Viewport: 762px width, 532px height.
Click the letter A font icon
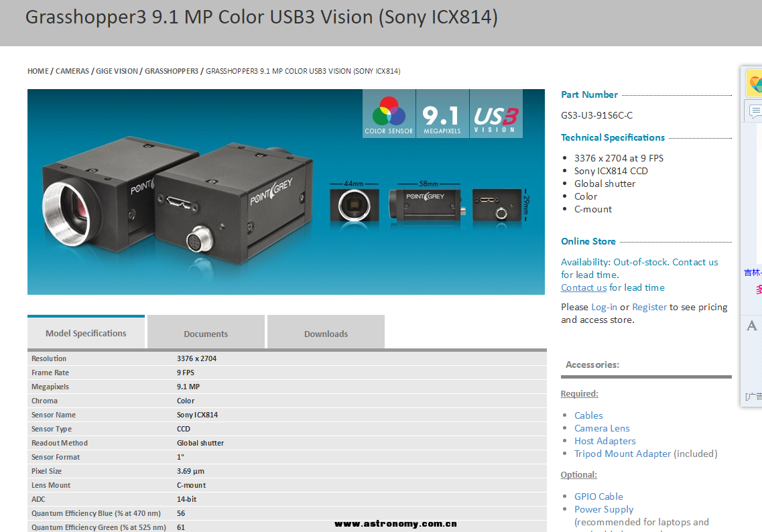(x=752, y=326)
